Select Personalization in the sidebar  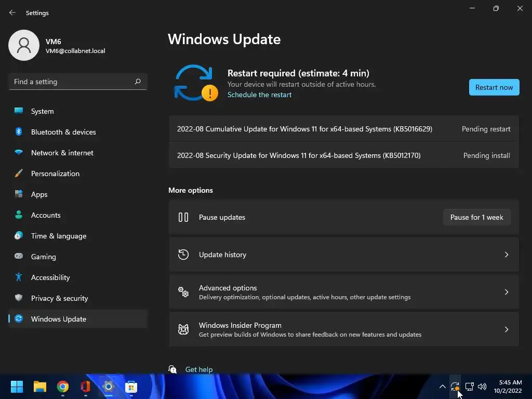[x=78, y=174]
